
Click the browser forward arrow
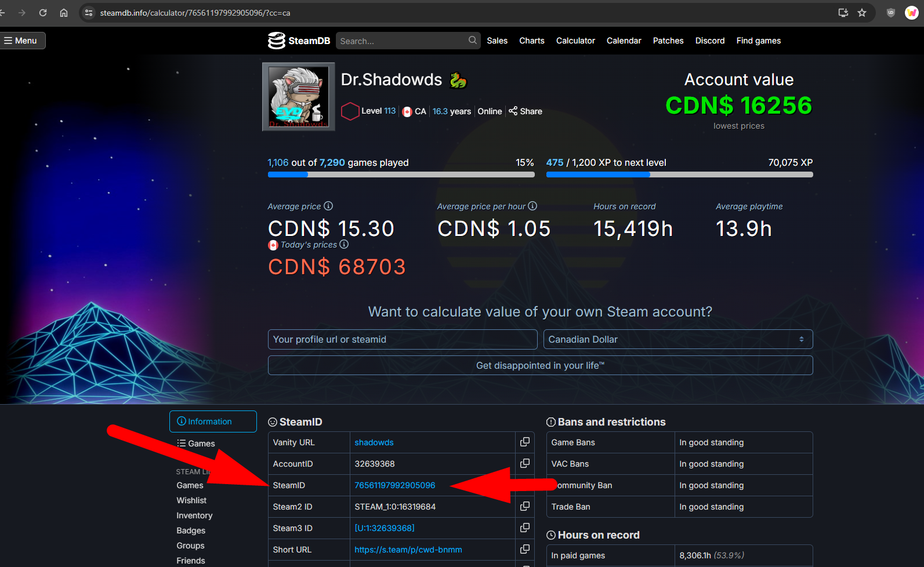[x=22, y=13]
